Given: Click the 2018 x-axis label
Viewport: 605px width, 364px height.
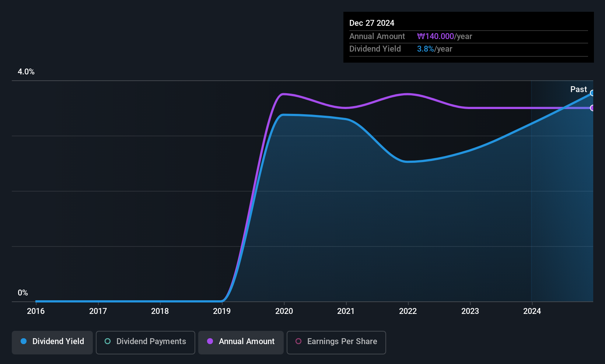Looking at the screenshot, I should [x=160, y=311].
